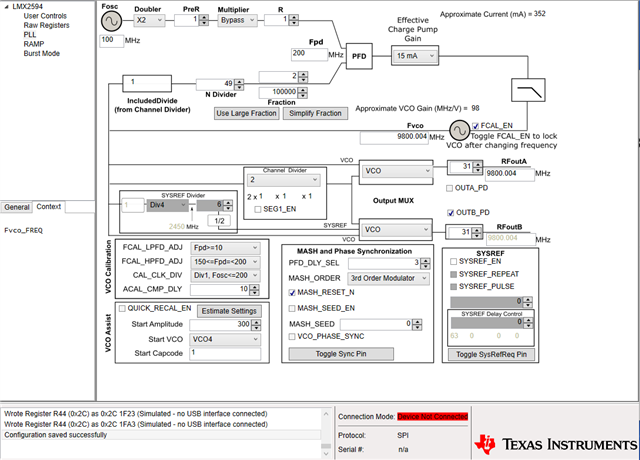Adjust the fraction denominator 100000 spinner
Screen dimensions: 640x460
coord(302,93)
